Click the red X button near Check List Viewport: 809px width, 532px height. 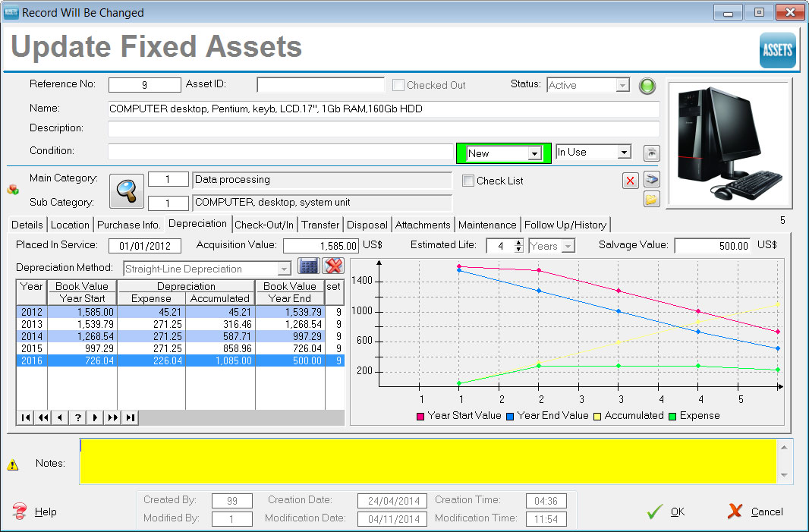pyautogui.click(x=630, y=181)
